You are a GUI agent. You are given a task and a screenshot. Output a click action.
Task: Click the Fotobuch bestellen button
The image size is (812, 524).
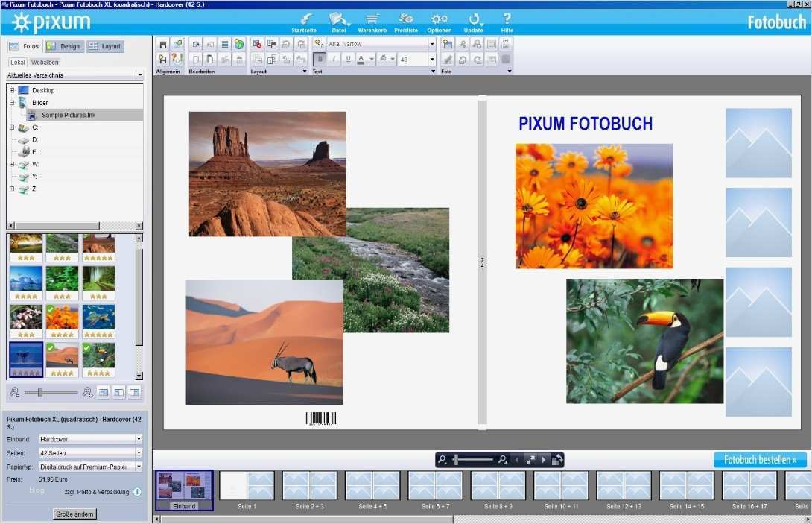(758, 459)
